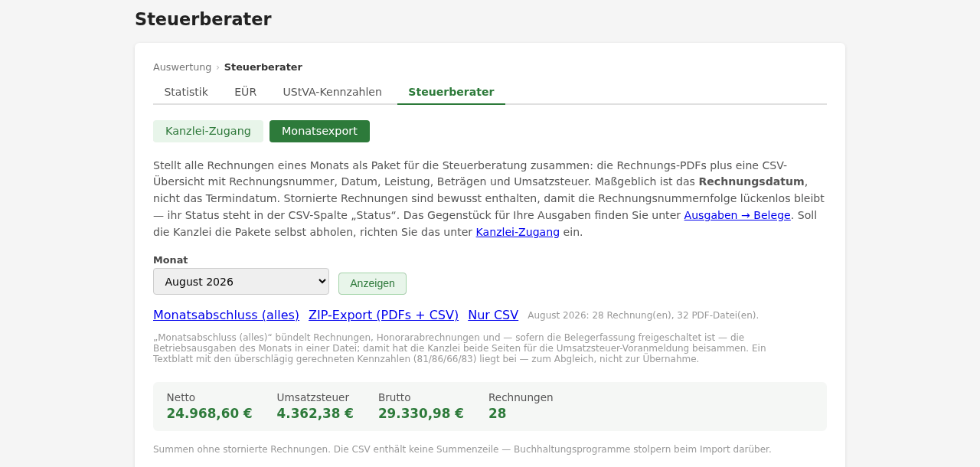Click the Umsatzsteuer value 4.362,38 €

pos(315,413)
